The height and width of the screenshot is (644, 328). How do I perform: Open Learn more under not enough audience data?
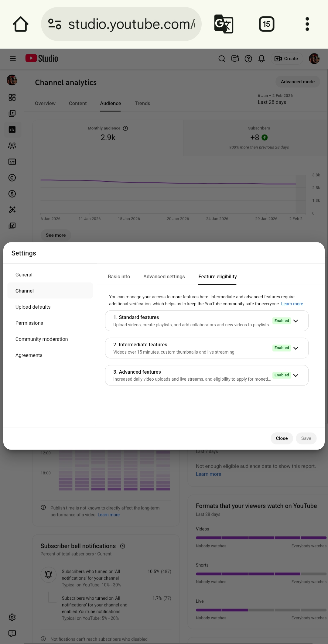coord(208,474)
